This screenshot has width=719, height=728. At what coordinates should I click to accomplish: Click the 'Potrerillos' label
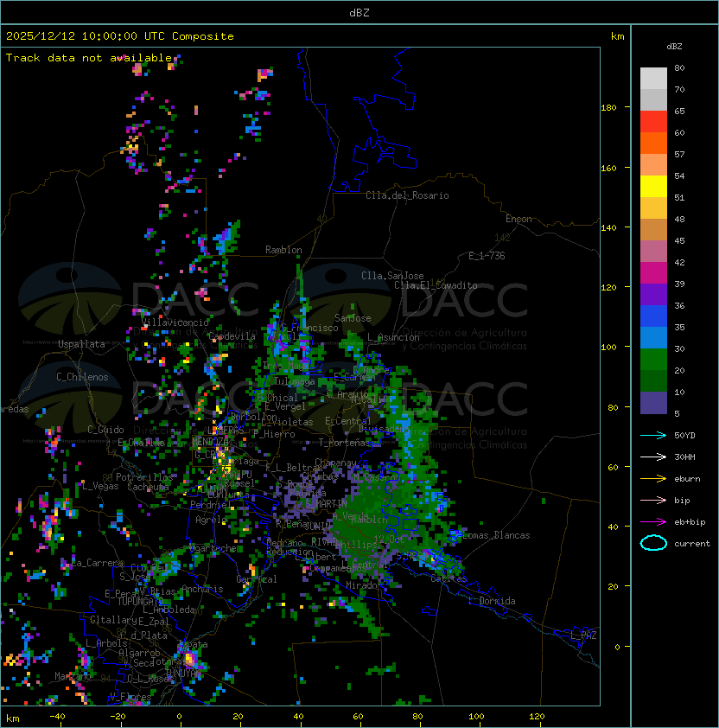tap(144, 477)
